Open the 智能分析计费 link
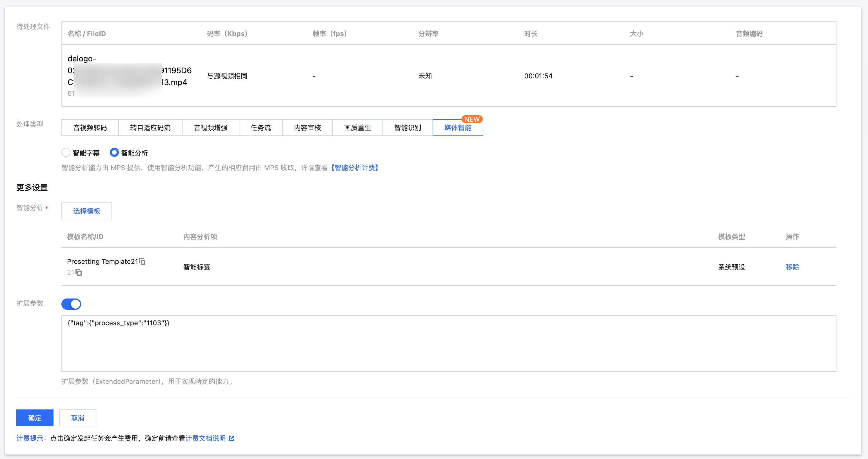 coord(355,168)
